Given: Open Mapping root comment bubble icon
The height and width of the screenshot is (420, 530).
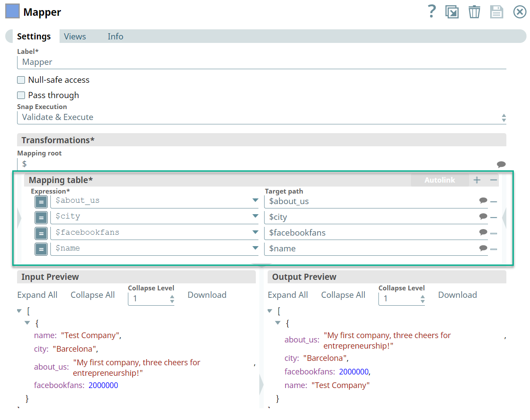Looking at the screenshot, I should [x=501, y=164].
